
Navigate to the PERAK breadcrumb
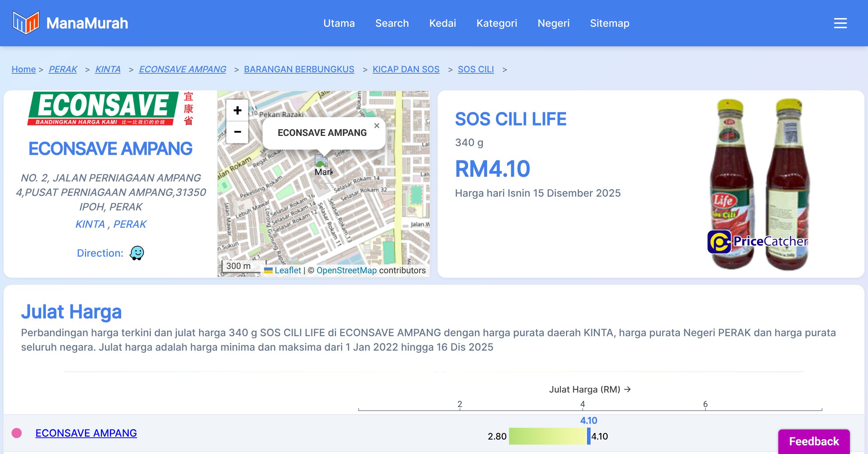click(x=63, y=69)
